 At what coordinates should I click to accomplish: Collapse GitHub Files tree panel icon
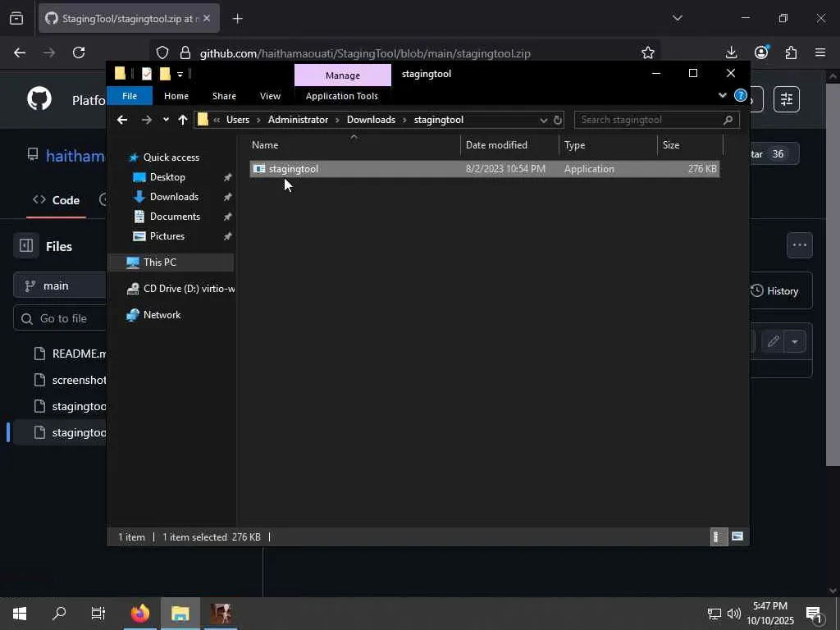(x=26, y=246)
